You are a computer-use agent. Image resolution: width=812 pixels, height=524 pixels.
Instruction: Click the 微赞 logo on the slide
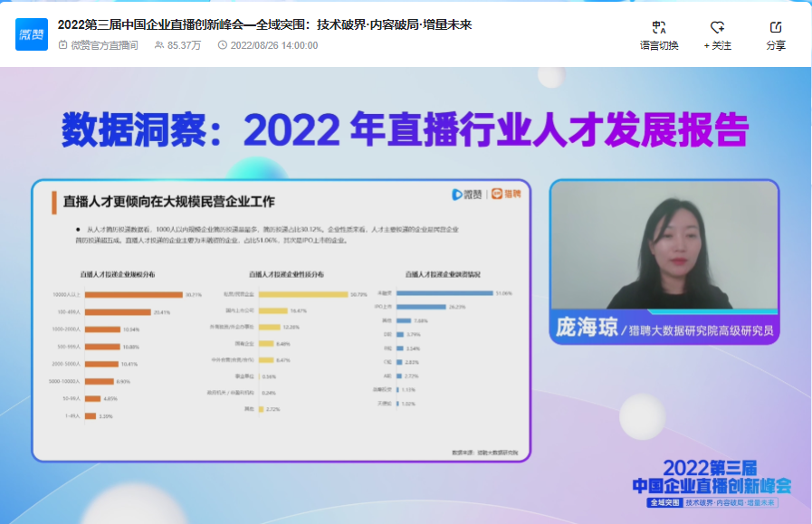(x=466, y=195)
